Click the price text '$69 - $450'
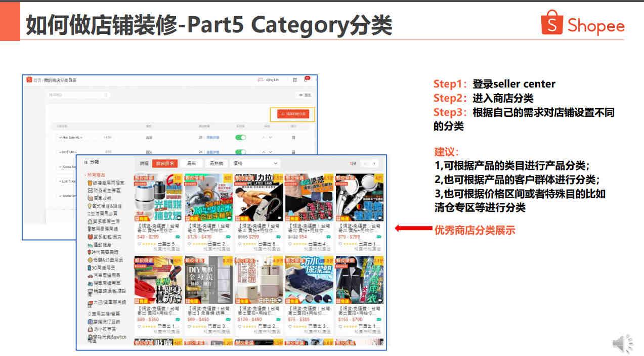This screenshot has height=356, width=644. 198,319
